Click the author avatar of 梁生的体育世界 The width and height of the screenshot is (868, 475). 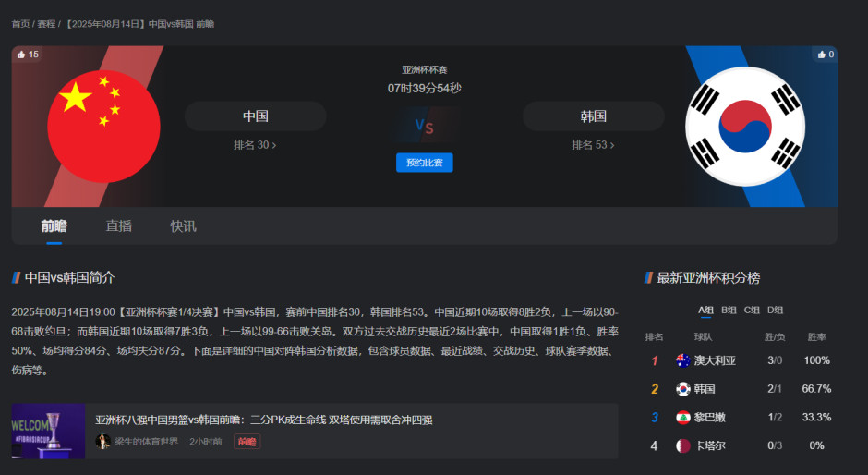tap(103, 442)
